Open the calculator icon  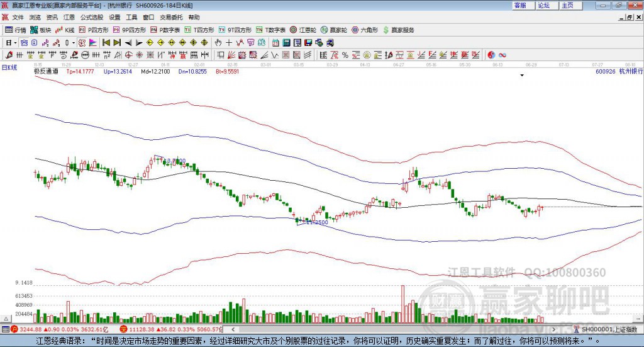[287, 43]
